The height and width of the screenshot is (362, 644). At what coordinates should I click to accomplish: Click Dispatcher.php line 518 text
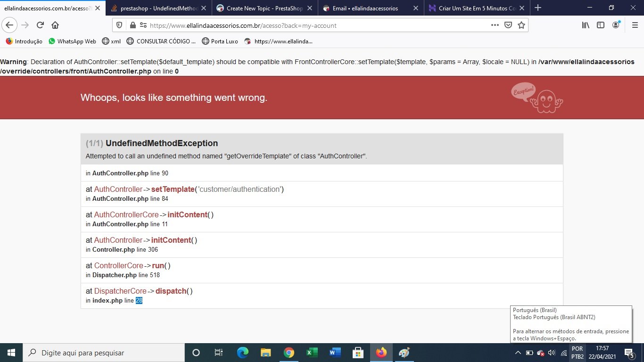coord(123,275)
